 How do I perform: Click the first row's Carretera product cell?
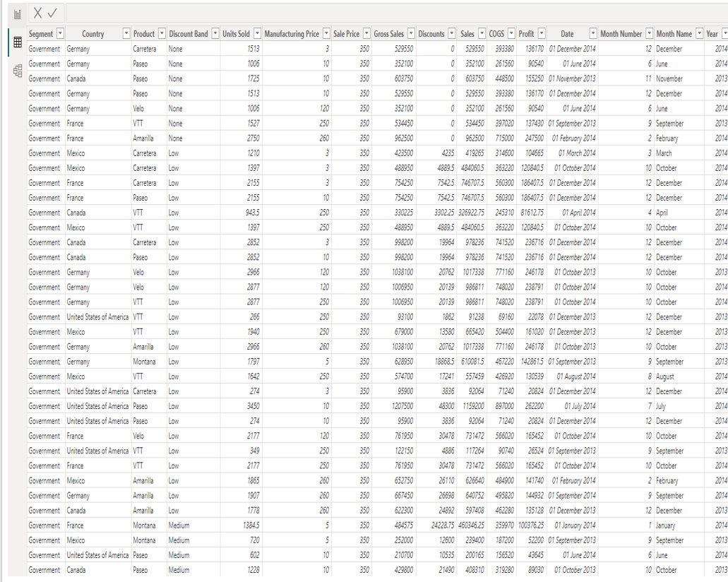coord(145,49)
